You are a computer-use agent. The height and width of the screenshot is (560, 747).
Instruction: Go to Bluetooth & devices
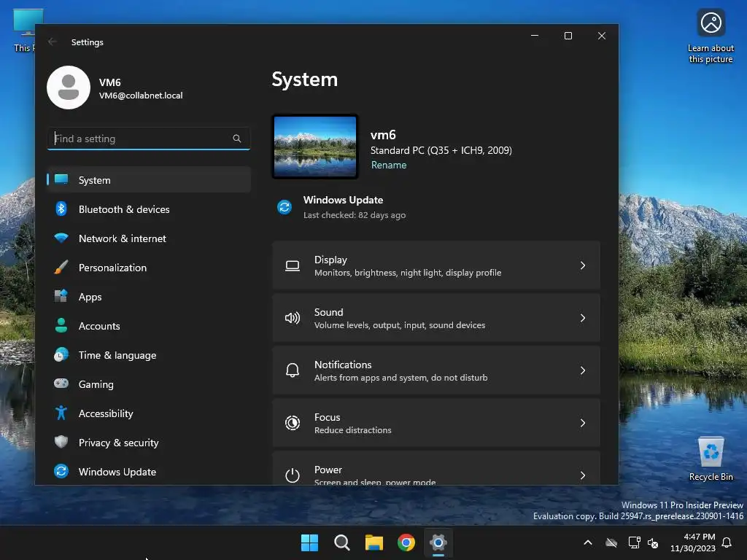[x=149, y=209]
